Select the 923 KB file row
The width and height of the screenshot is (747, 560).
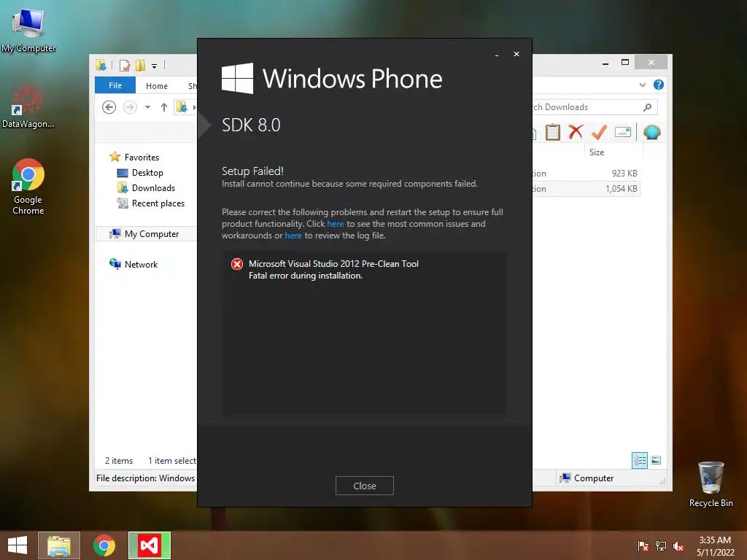[x=586, y=174]
